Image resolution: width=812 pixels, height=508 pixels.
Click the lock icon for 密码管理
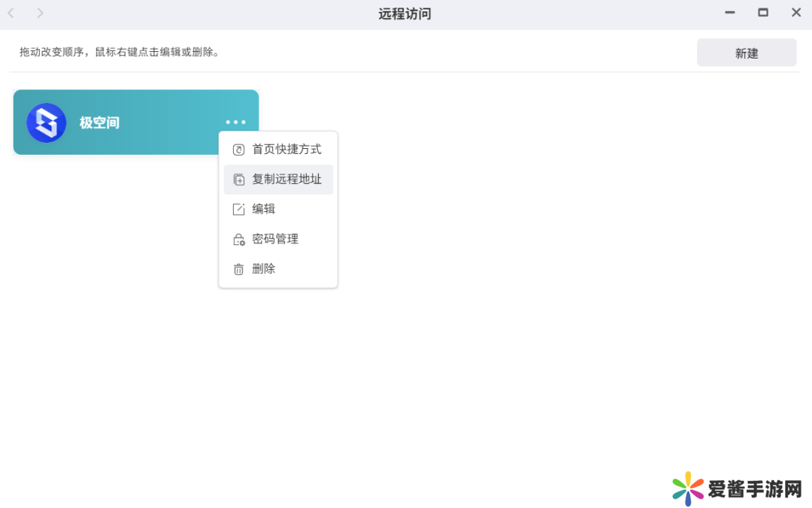coord(239,240)
